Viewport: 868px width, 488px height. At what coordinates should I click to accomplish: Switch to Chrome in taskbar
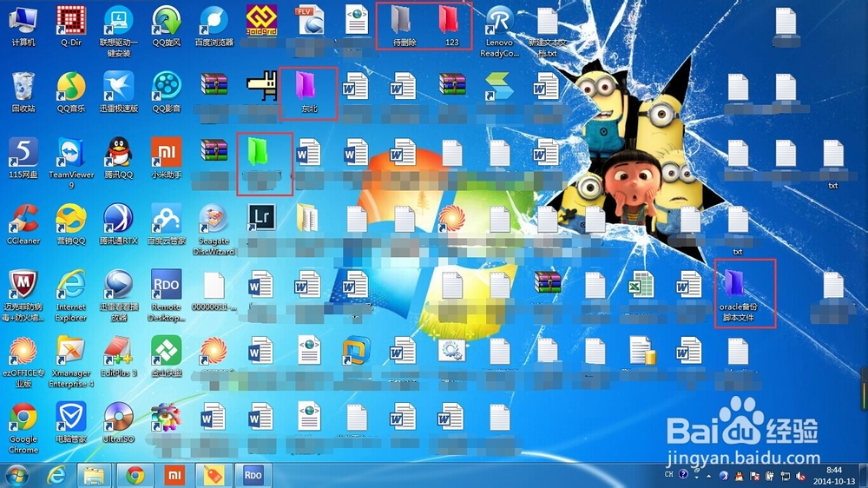(x=135, y=476)
